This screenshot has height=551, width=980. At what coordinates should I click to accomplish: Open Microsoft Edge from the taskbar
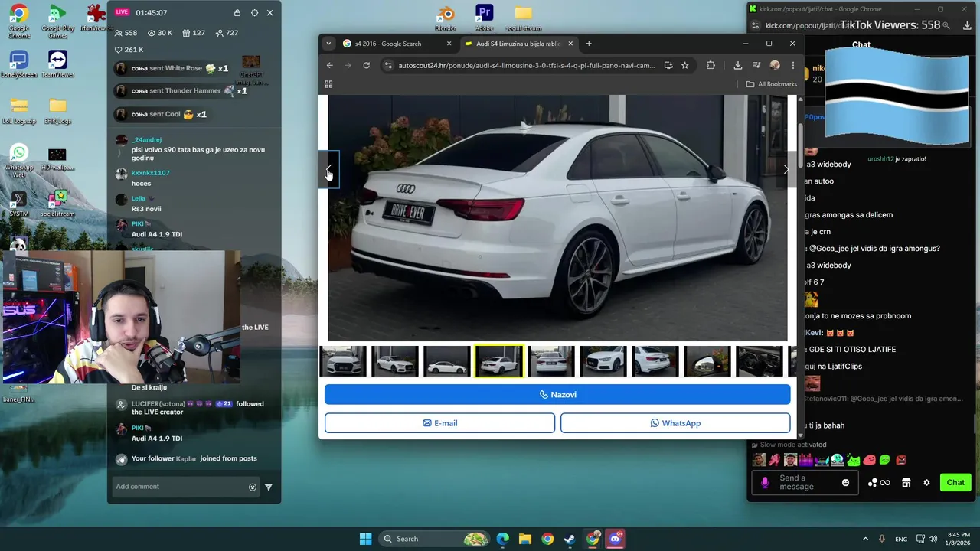pyautogui.click(x=502, y=539)
